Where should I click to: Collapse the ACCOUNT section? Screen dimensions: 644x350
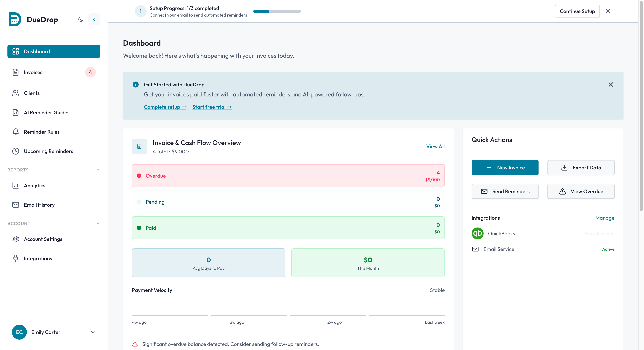tap(98, 223)
